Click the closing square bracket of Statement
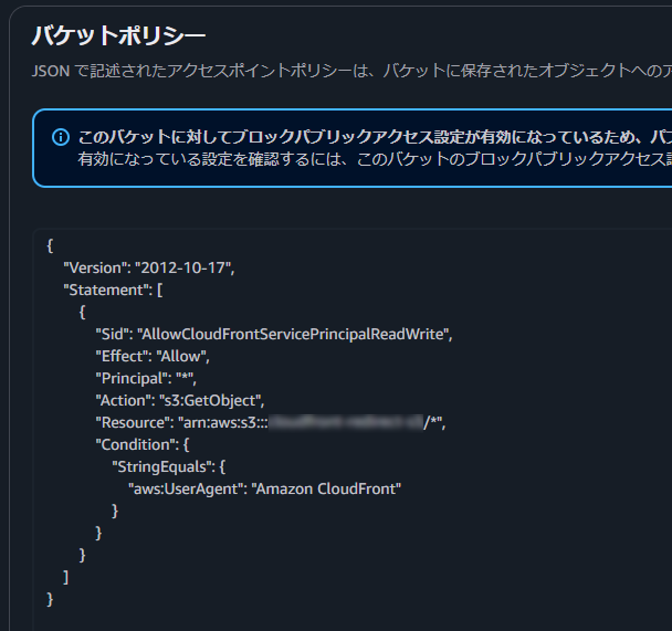 [66, 577]
